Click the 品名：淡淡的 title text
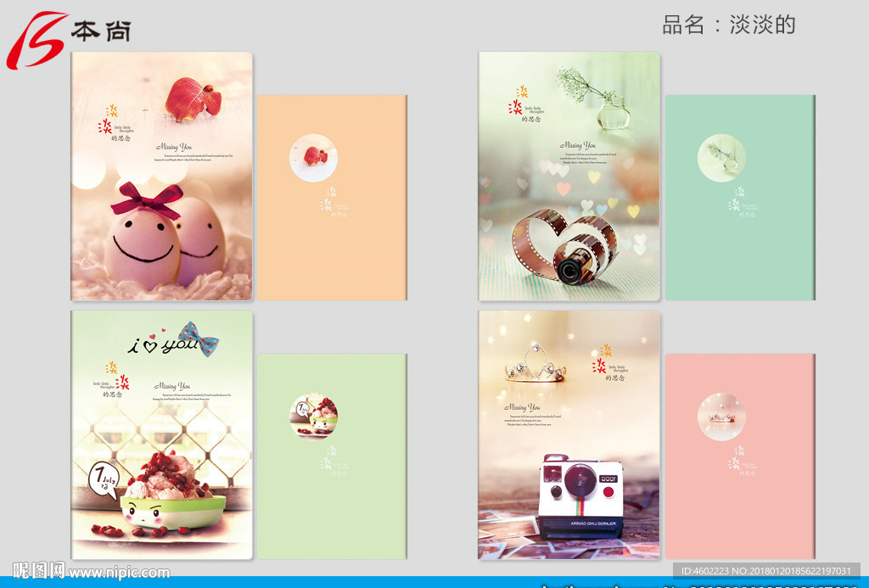This screenshot has width=869, height=588. coord(729,25)
